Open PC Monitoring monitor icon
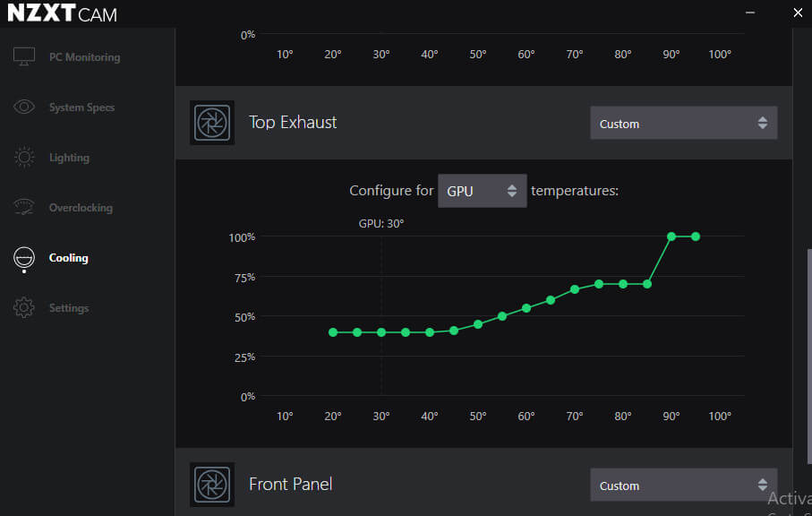The height and width of the screenshot is (516, 812). coord(24,56)
